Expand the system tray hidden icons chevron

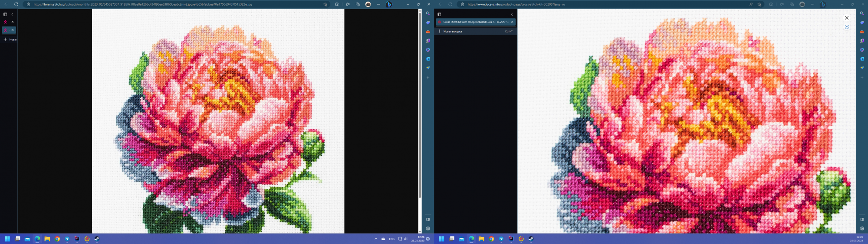(x=376, y=239)
